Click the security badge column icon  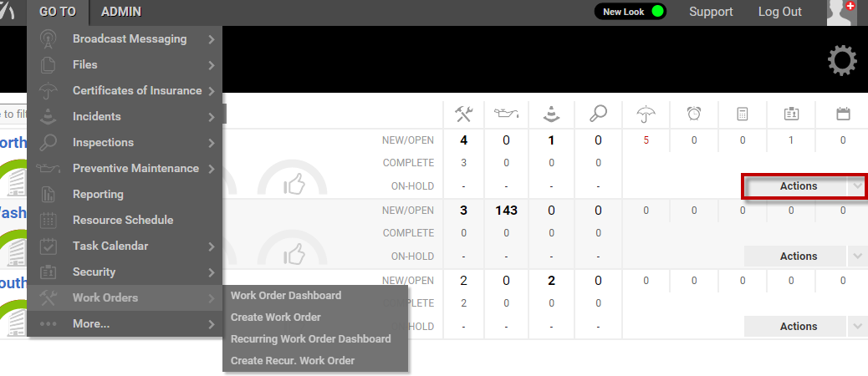pyautogui.click(x=790, y=114)
